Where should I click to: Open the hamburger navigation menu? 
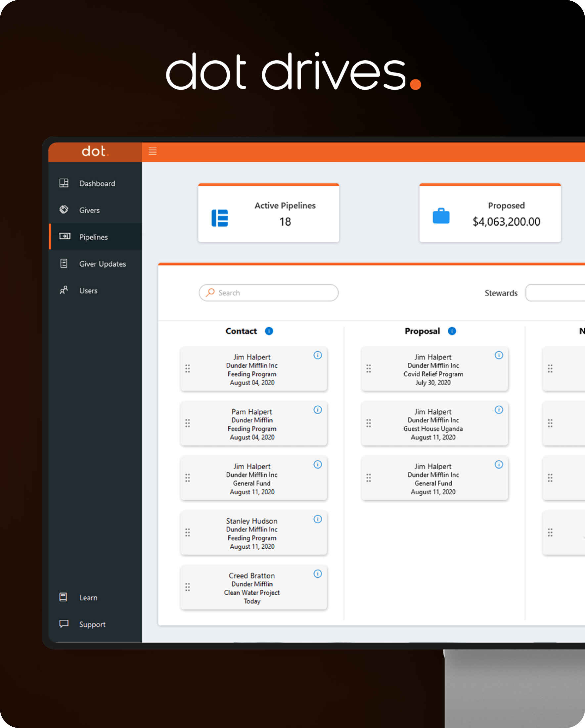click(x=153, y=151)
